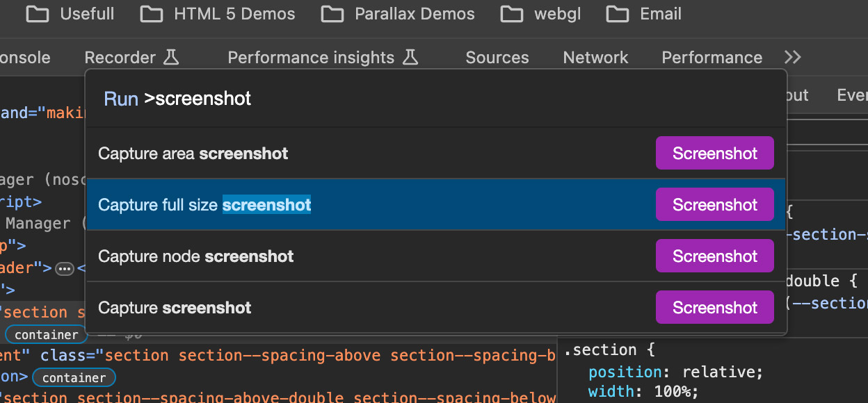Click the width: 100% declaration
The image size is (868, 403).
click(x=643, y=393)
